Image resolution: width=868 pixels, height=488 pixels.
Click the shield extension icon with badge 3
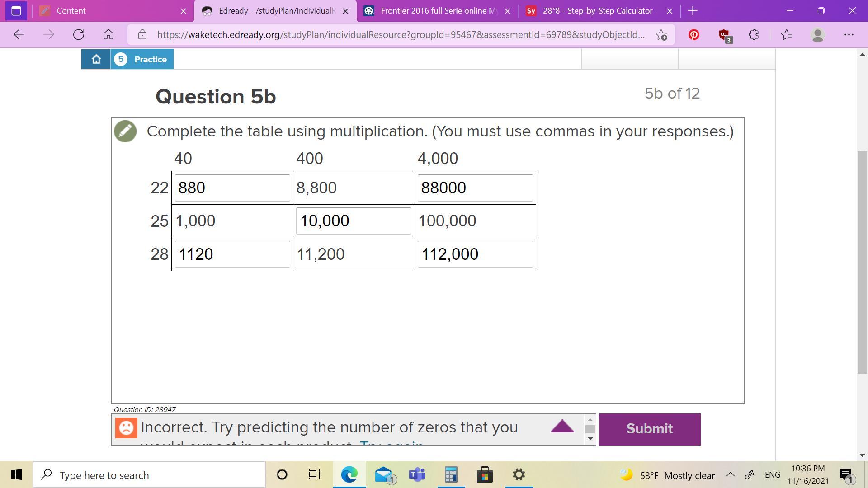point(724,35)
